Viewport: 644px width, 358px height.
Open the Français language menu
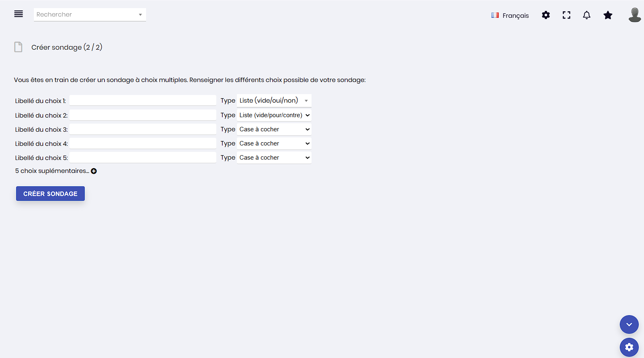click(x=515, y=15)
